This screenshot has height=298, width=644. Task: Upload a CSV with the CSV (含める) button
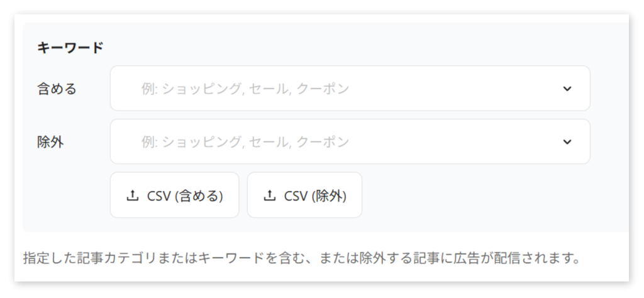tap(175, 195)
